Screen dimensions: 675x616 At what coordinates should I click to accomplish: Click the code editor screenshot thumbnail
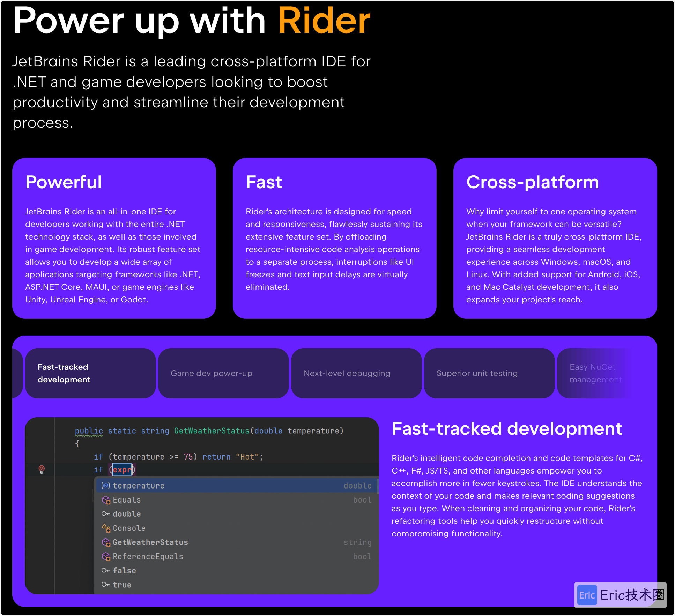pos(202,506)
